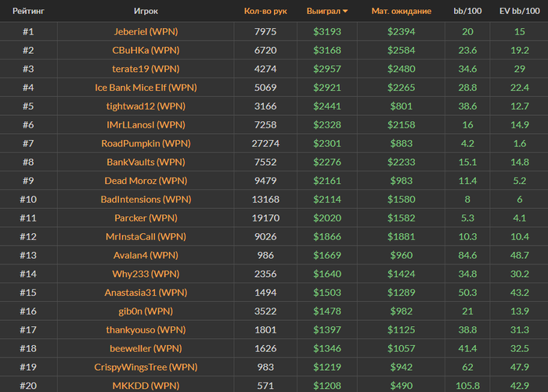Click the bb/100 column header
Viewport: 548px width, 392px height.
[x=467, y=11]
